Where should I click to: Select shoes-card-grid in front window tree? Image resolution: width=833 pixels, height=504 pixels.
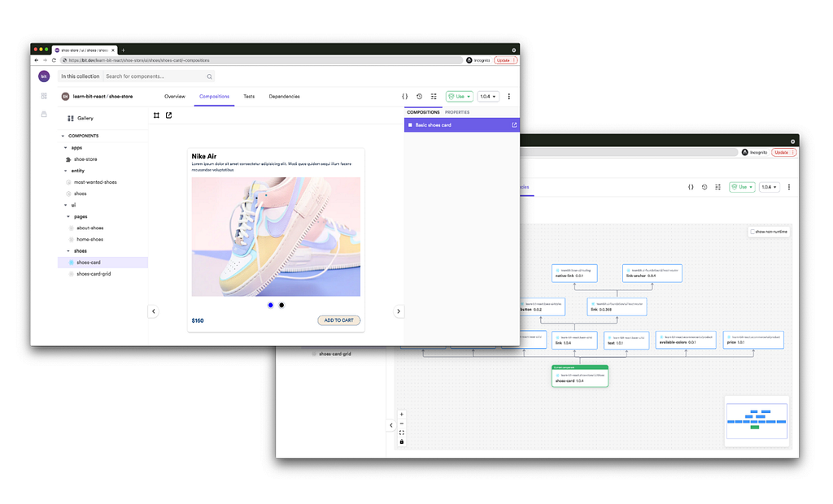pyautogui.click(x=94, y=274)
